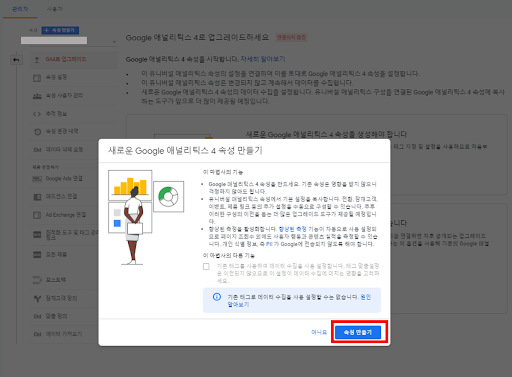Click the blue info icon in the notice box

(217, 297)
